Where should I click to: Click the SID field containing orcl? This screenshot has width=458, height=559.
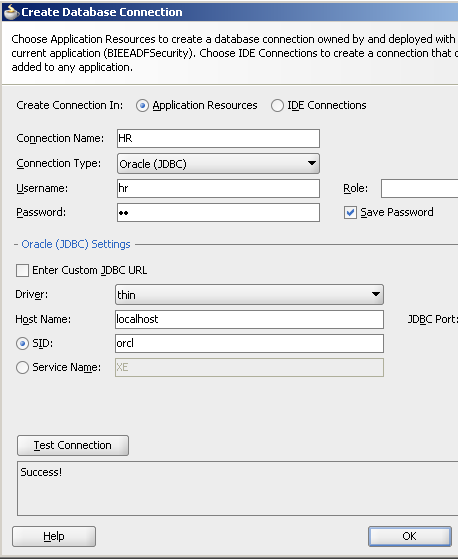click(x=249, y=343)
